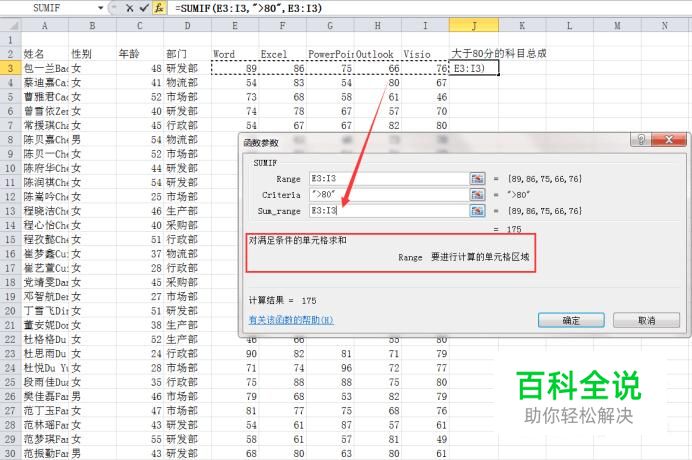This screenshot has height=460, width=692.
Task: Click the 确定 button in dialog
Action: point(571,320)
